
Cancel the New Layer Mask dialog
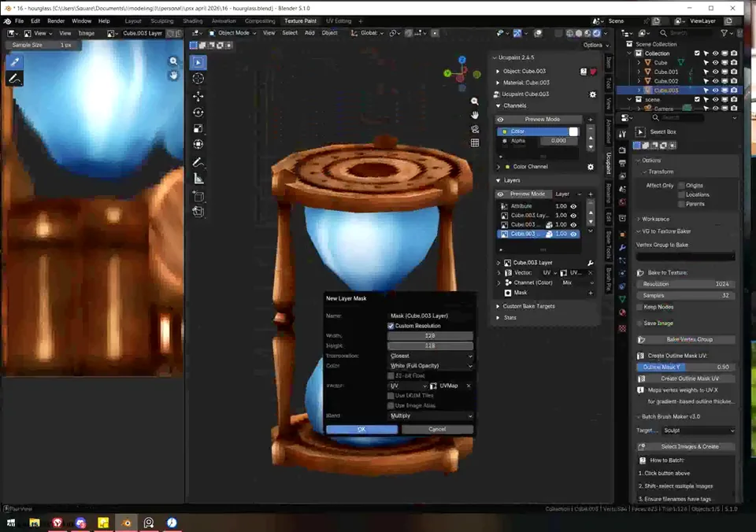pos(437,429)
